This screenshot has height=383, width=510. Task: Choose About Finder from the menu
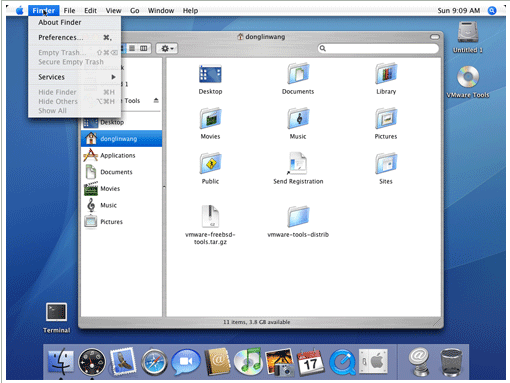[x=75, y=22]
